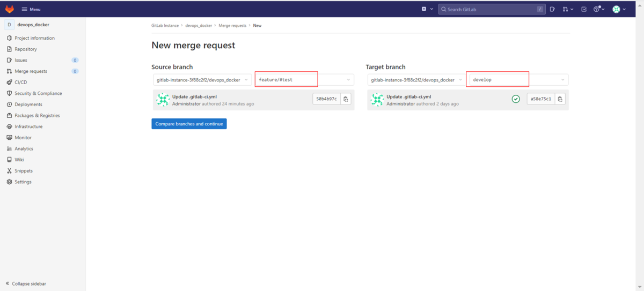
Task: Click Issues count badge 0
Action: coord(75,60)
